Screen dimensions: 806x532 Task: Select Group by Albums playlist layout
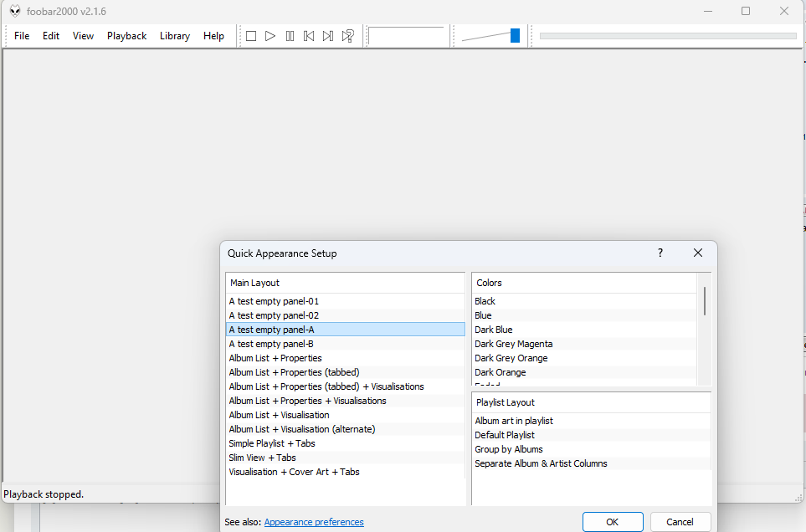pos(509,449)
